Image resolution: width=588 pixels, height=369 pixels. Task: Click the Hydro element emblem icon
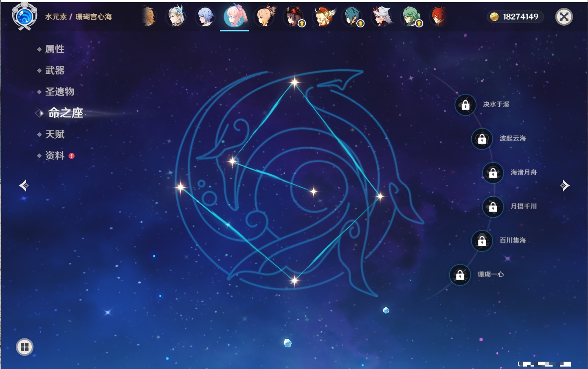[x=24, y=16]
